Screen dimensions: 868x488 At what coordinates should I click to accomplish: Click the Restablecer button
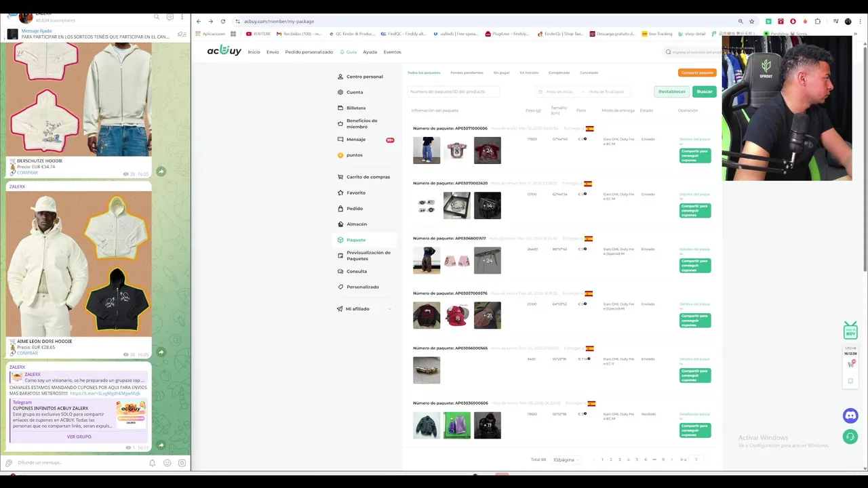(x=671, y=91)
